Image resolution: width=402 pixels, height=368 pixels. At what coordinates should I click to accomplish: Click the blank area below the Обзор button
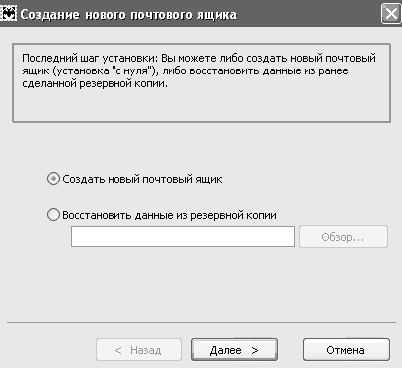(x=343, y=283)
